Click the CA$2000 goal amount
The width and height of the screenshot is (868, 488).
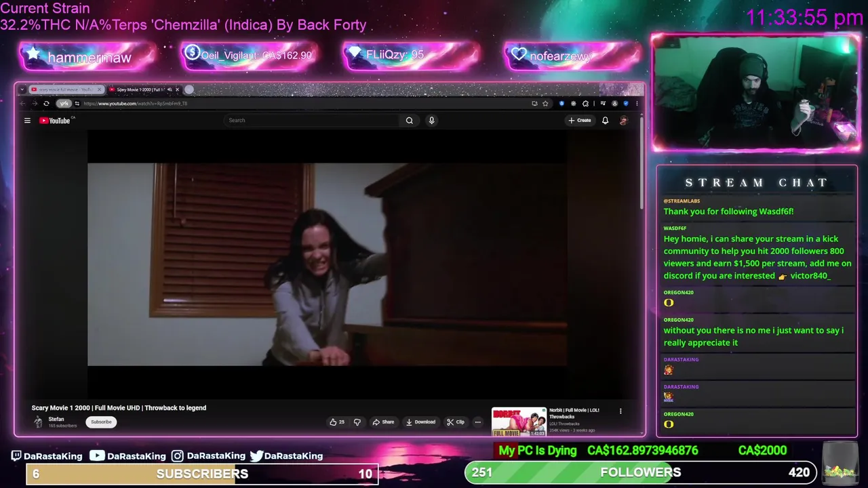tap(762, 451)
